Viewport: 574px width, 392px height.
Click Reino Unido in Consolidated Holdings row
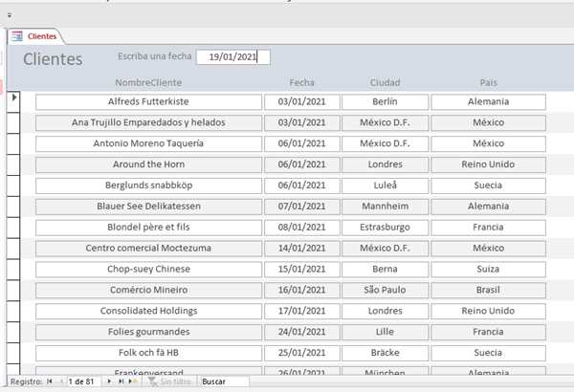[488, 311]
